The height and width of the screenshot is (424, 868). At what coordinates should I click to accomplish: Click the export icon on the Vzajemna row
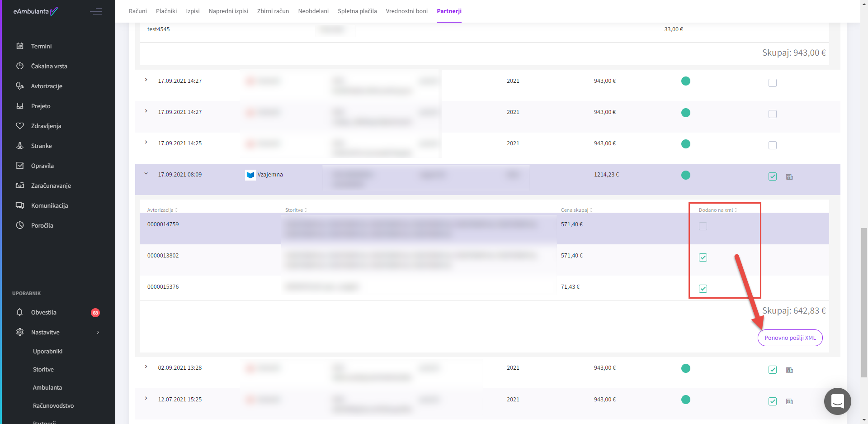[x=789, y=177]
